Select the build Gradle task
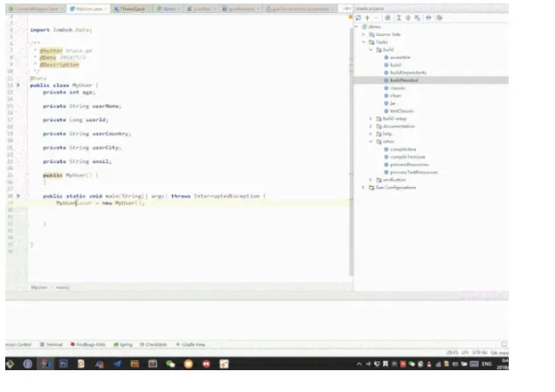This screenshot has width=555, height=392. (395, 65)
